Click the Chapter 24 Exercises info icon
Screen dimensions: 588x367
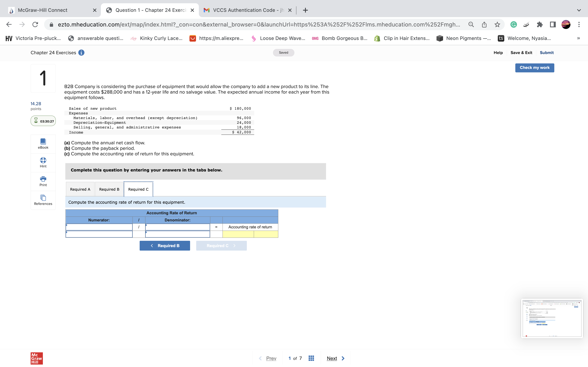(x=81, y=53)
